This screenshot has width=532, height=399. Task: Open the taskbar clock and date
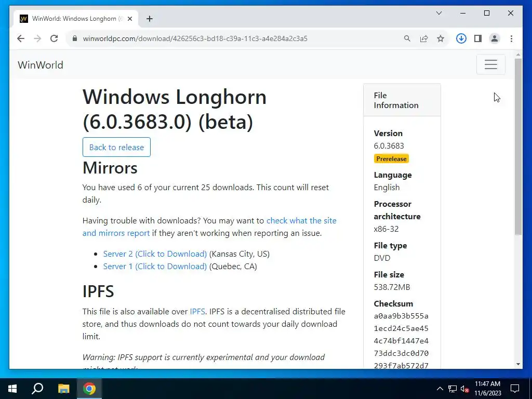[487, 389]
